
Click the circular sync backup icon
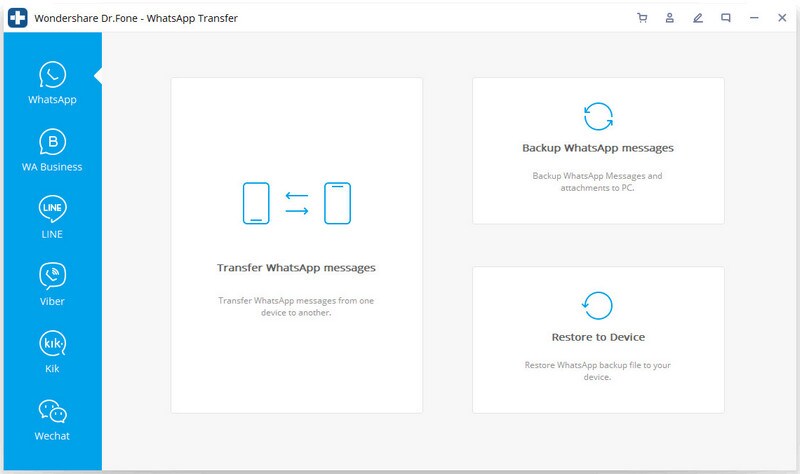(x=598, y=116)
